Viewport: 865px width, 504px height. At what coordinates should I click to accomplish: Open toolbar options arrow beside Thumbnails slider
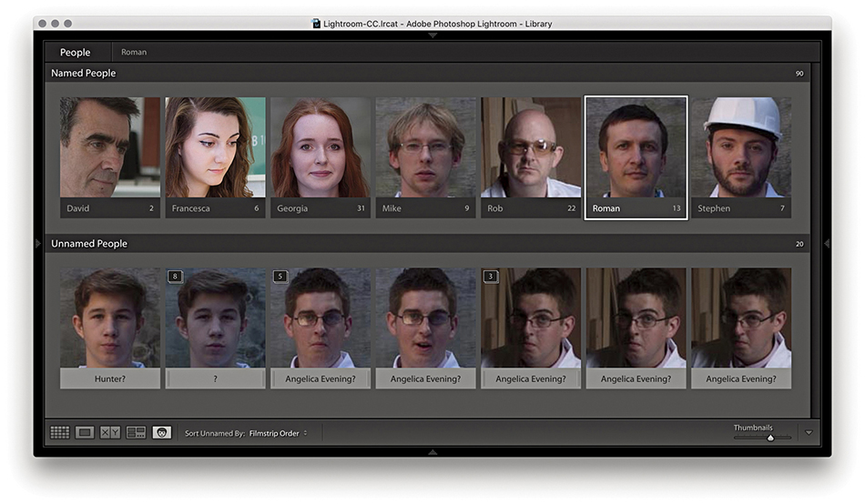click(809, 433)
